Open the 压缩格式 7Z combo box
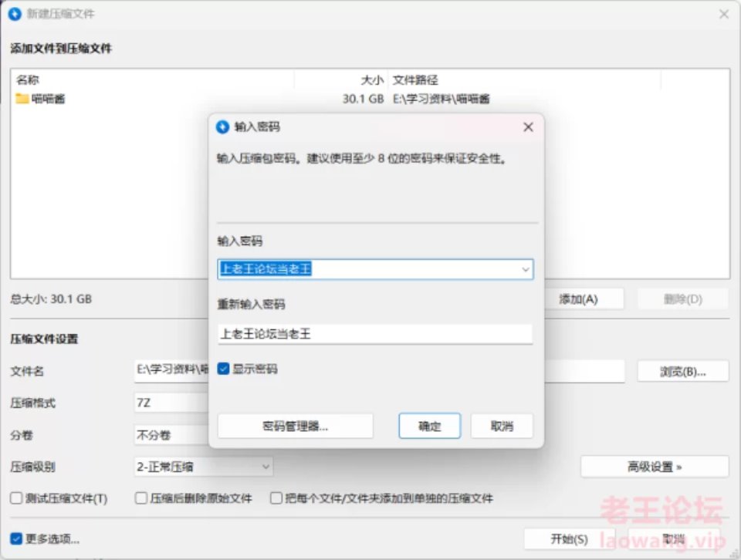This screenshot has height=560, width=741. pyautogui.click(x=171, y=403)
